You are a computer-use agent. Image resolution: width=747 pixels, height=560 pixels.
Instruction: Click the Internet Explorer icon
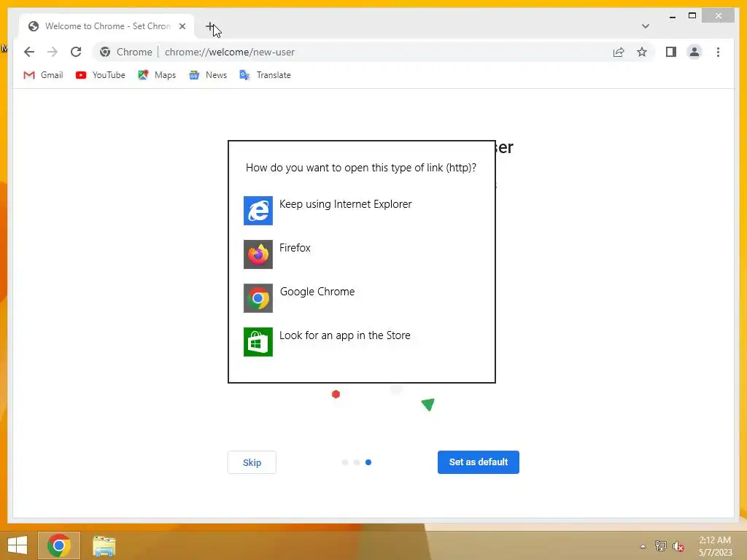[258, 211]
